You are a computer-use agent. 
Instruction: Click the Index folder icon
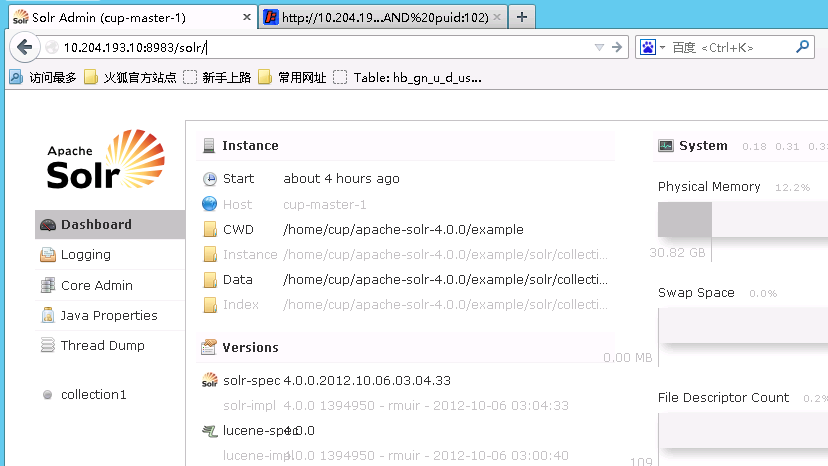coord(210,305)
